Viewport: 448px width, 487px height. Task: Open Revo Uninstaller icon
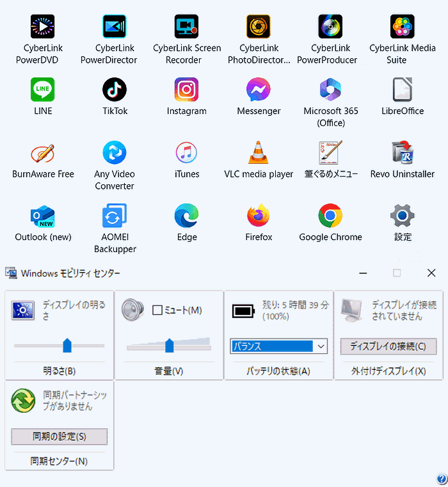403,152
